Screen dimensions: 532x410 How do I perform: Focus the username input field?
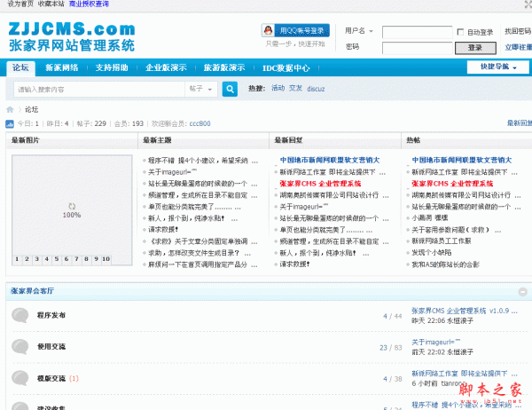pos(417,32)
